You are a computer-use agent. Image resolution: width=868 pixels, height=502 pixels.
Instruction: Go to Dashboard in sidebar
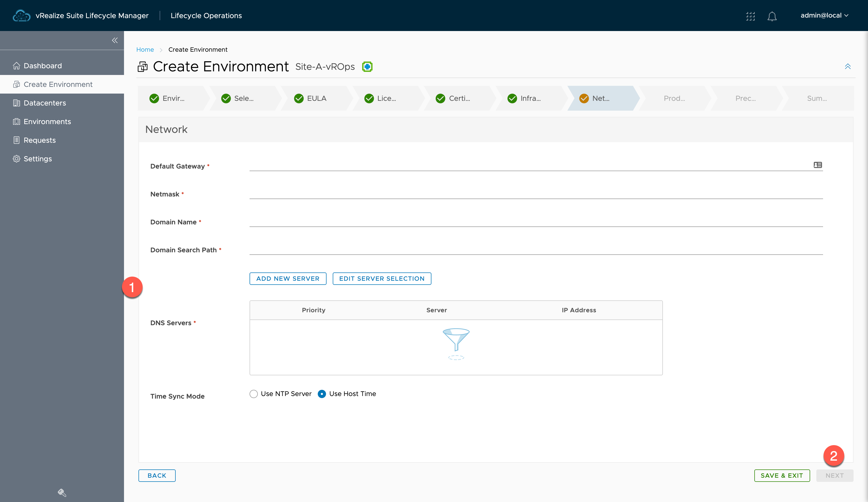coord(62,65)
